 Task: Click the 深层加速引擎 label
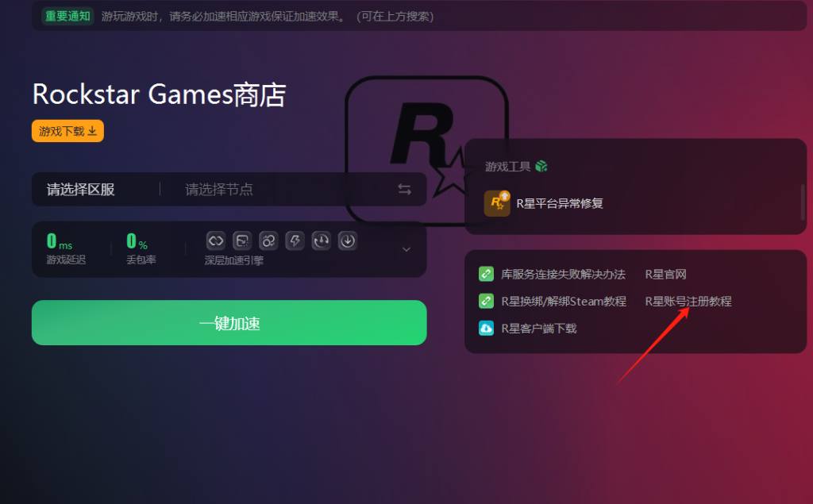234,260
